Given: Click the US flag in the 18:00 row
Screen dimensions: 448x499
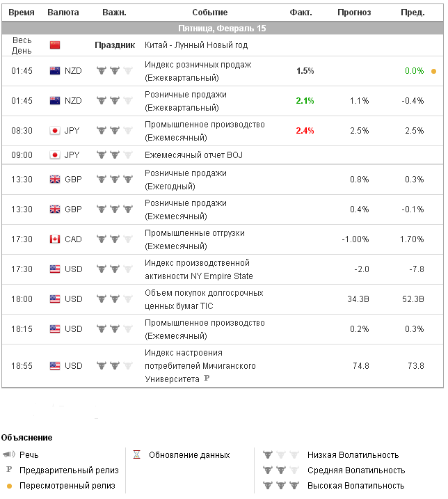Looking at the screenshot, I should [55, 299].
